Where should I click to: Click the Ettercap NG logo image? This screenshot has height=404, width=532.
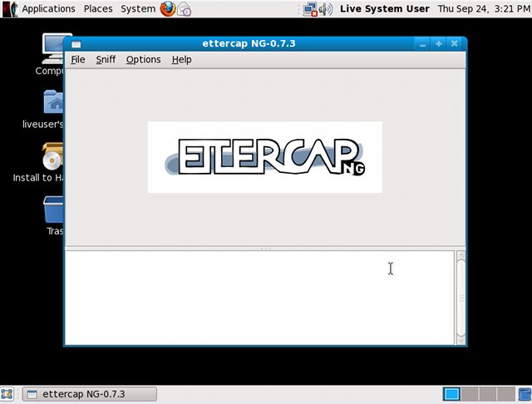point(265,157)
